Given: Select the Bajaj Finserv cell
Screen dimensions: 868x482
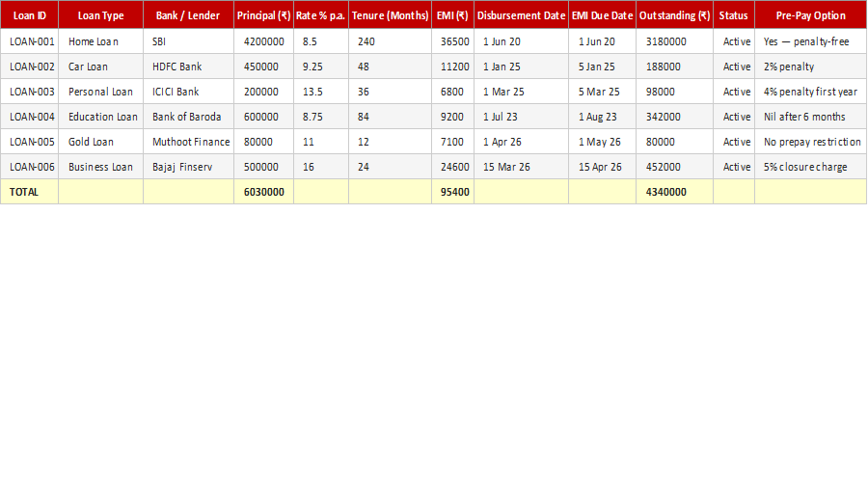Looking at the screenshot, I should pos(188,167).
